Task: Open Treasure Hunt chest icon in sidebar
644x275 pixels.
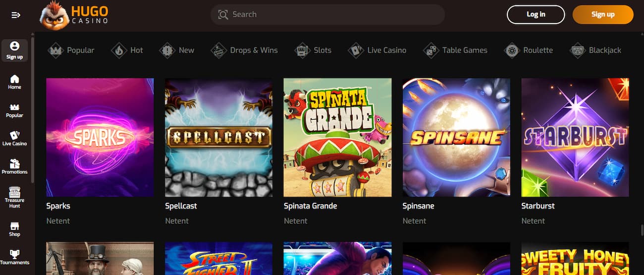Action: click(14, 192)
